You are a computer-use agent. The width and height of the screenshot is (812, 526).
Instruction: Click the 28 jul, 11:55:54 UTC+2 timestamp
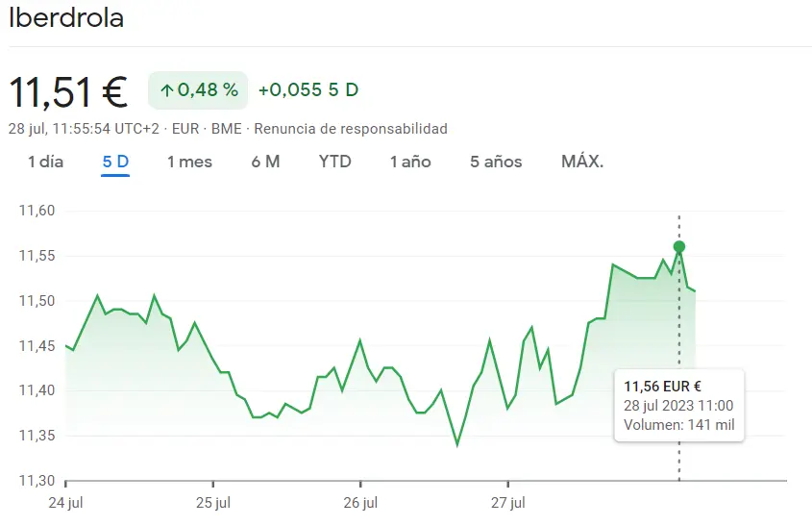click(84, 129)
